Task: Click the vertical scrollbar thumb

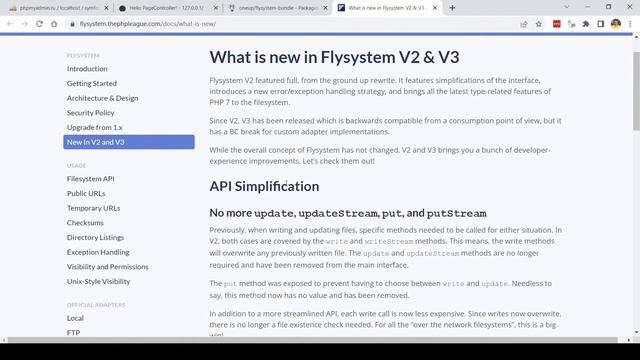Action: pyautogui.click(x=636, y=91)
